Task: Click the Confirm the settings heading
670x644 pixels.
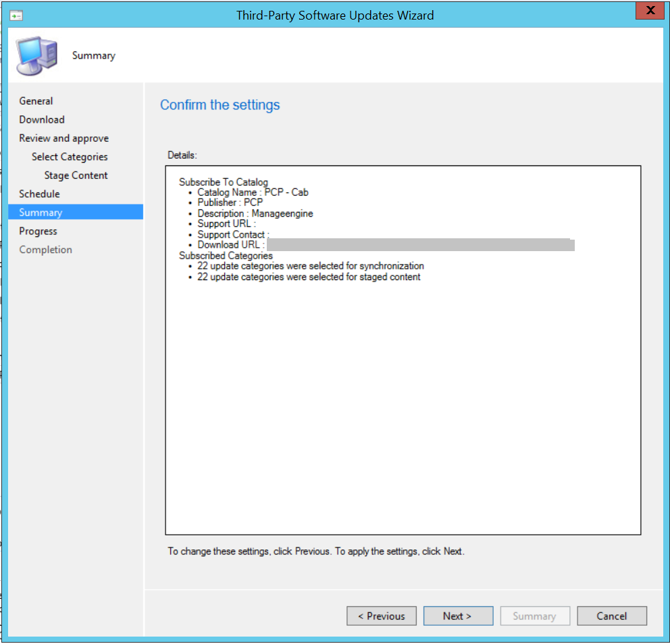Action: 220,105
